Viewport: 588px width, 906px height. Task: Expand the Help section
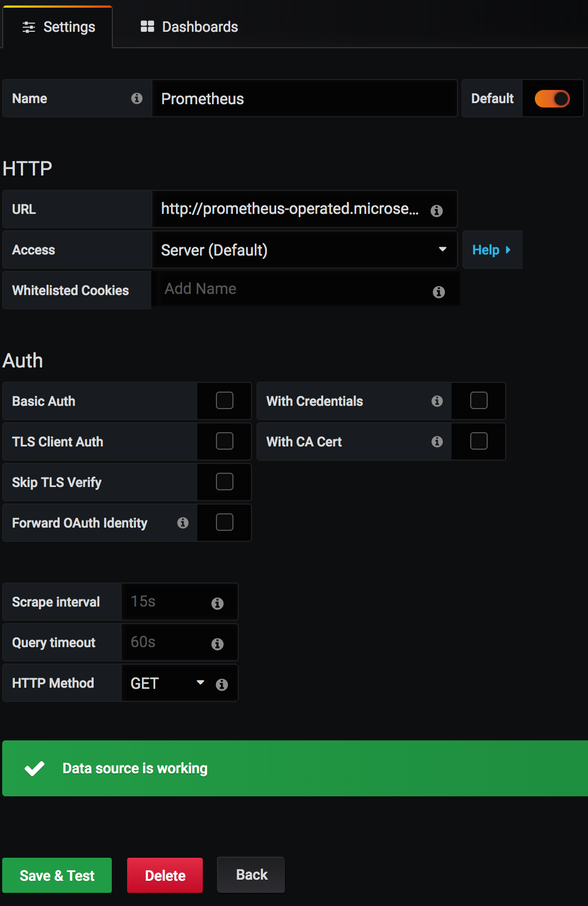coord(492,250)
